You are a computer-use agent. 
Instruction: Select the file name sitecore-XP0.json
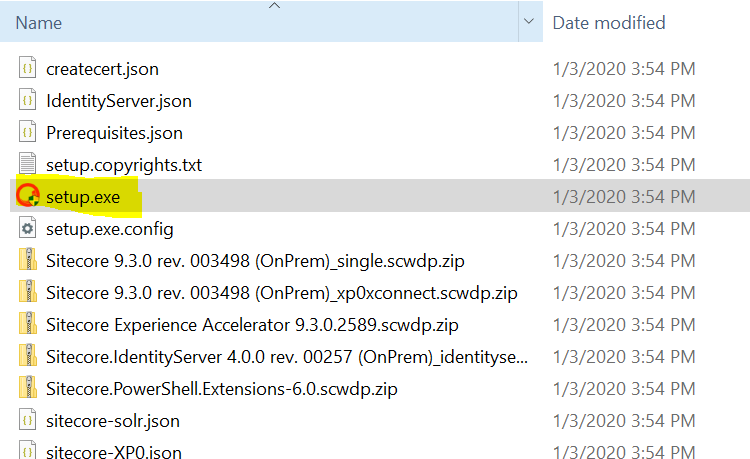(114, 452)
